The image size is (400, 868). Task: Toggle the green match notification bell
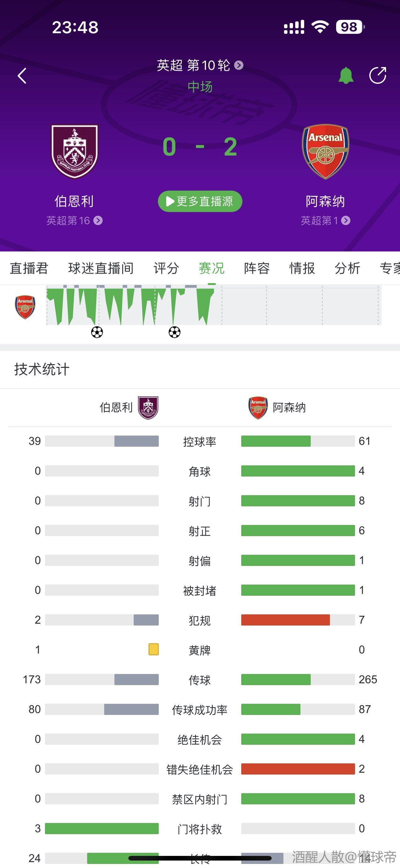(x=346, y=75)
